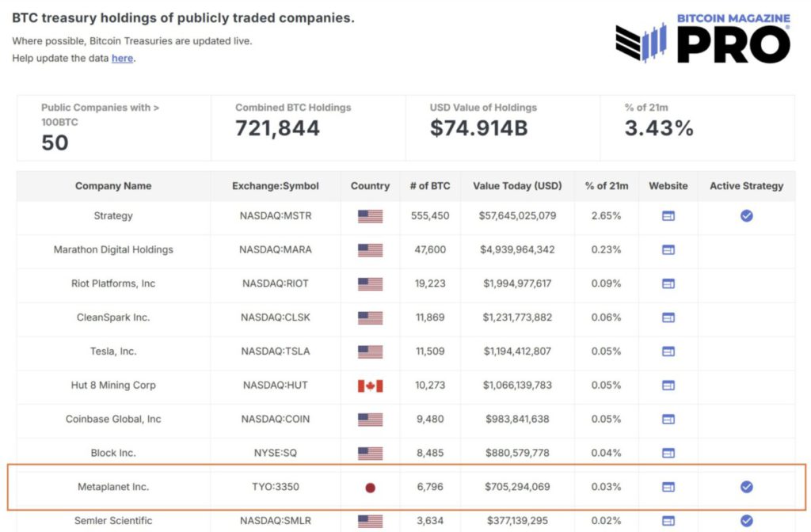
Task: Click the NASDAQ:COIN ticker symbol
Action: tap(276, 419)
